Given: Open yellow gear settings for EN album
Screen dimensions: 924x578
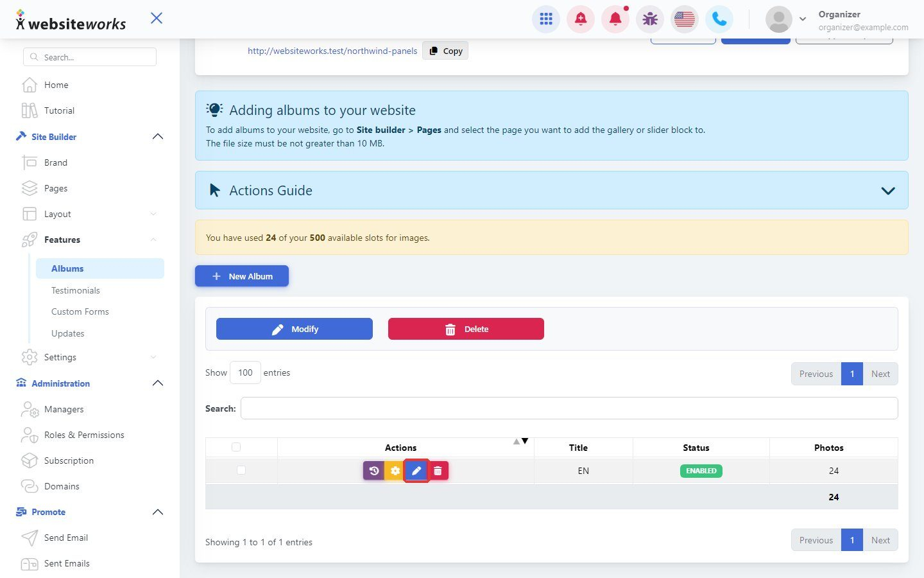Looking at the screenshot, I should [x=395, y=471].
